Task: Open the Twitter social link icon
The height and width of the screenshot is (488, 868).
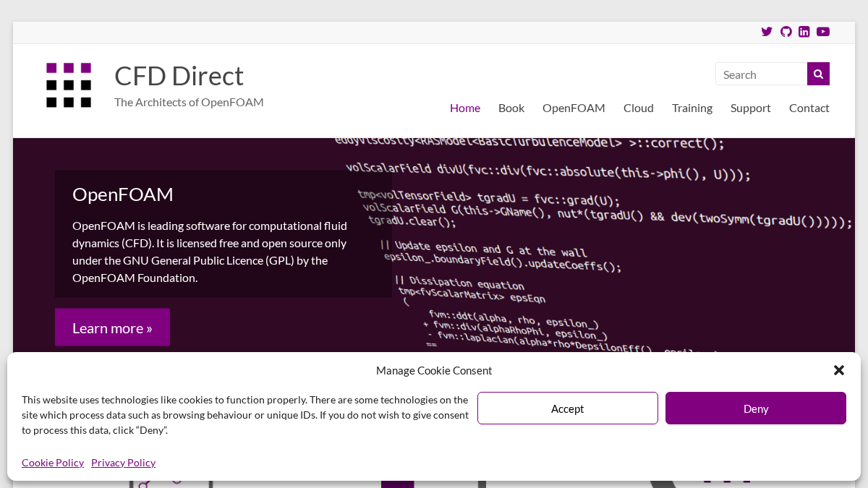Action: [767, 32]
